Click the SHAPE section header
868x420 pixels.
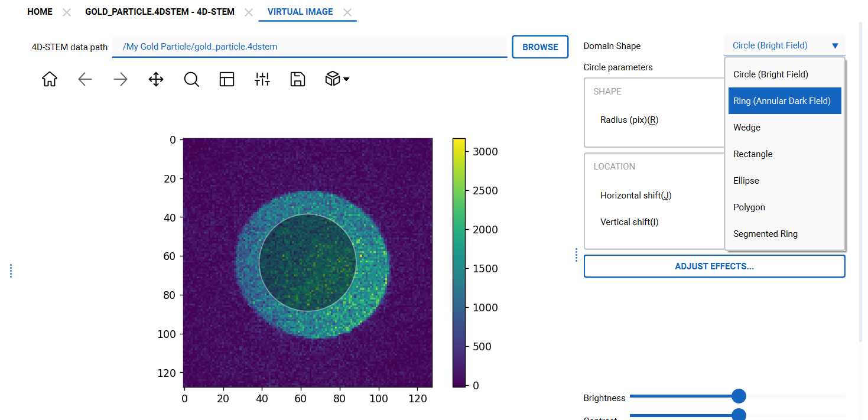pyautogui.click(x=607, y=92)
